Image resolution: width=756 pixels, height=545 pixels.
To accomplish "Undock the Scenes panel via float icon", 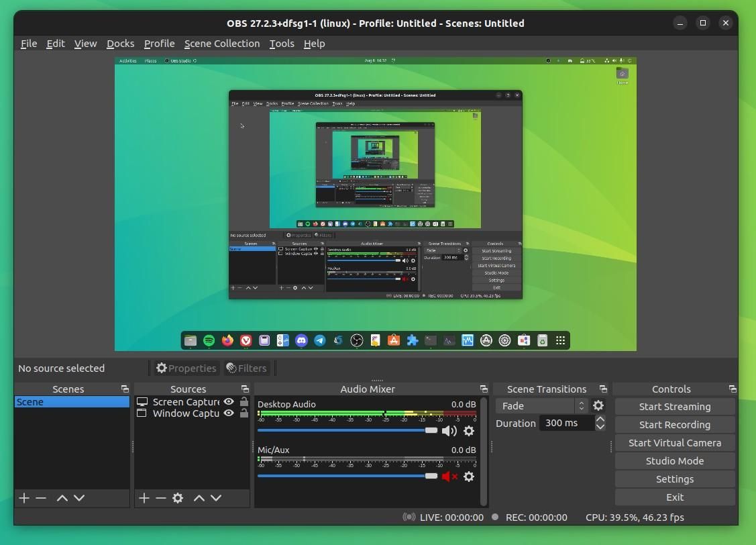I will pos(125,389).
